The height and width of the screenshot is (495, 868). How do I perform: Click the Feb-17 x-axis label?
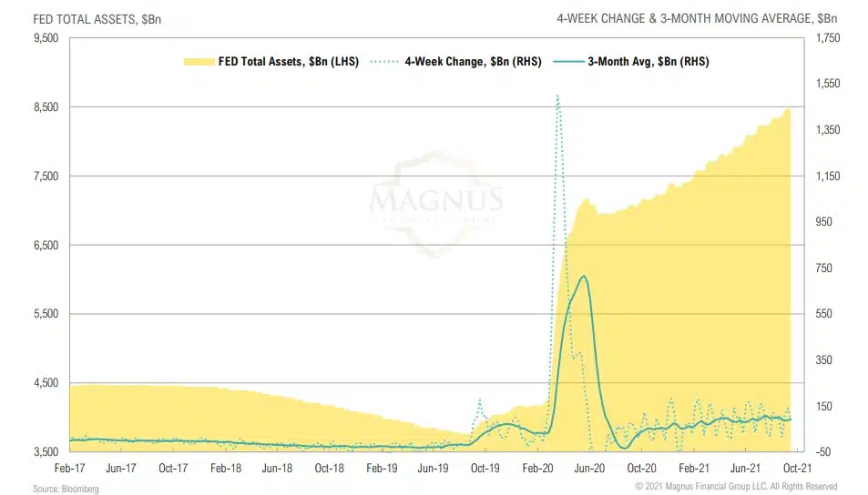[69, 467]
